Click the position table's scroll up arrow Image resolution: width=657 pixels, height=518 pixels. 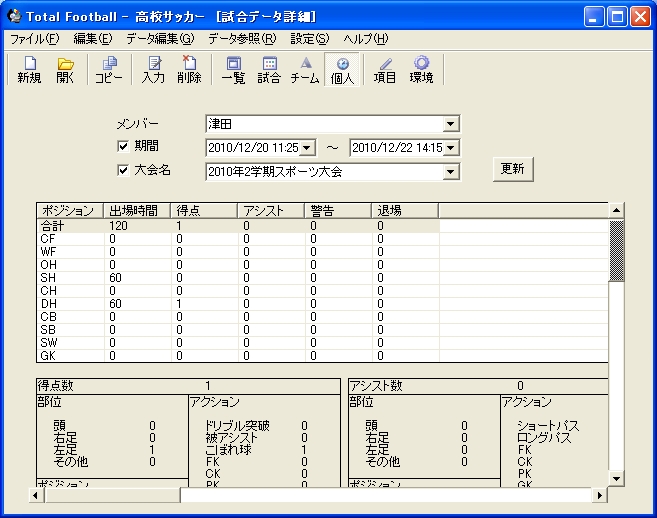(616, 210)
